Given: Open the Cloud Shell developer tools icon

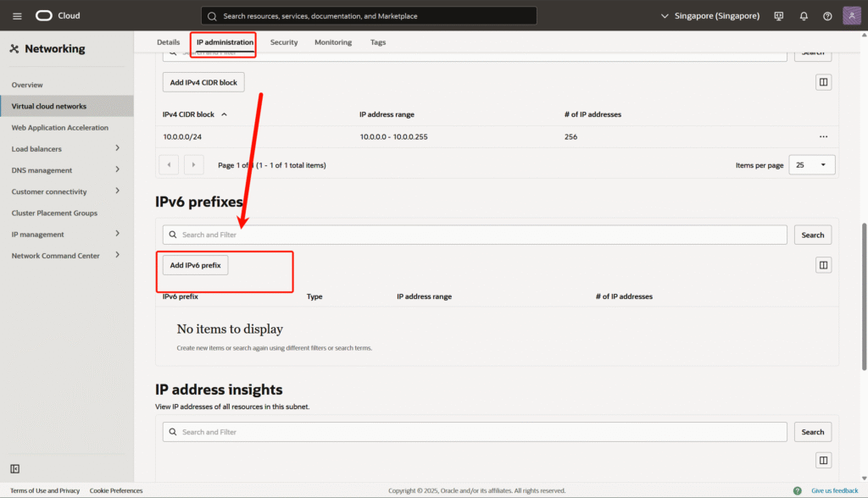Looking at the screenshot, I should (x=779, y=16).
